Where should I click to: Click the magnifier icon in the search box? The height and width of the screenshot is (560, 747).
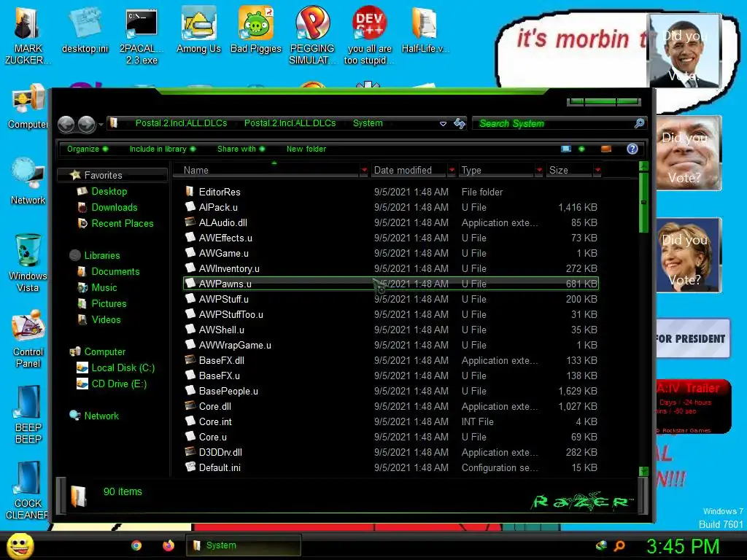tap(639, 123)
